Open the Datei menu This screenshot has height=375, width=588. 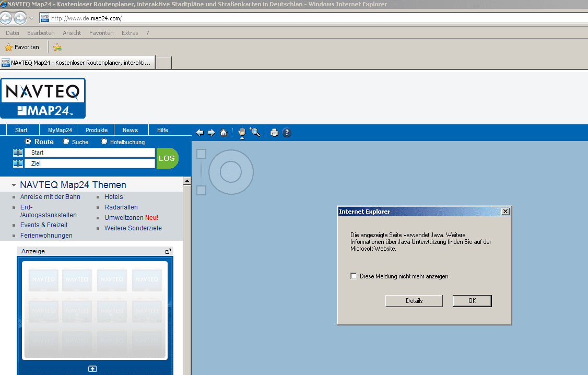[x=13, y=33]
